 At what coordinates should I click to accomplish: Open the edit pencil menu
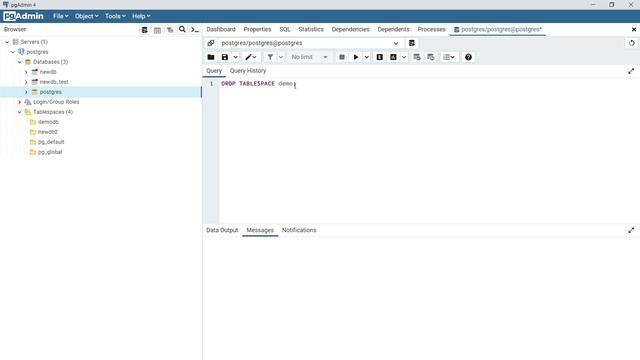pos(251,57)
